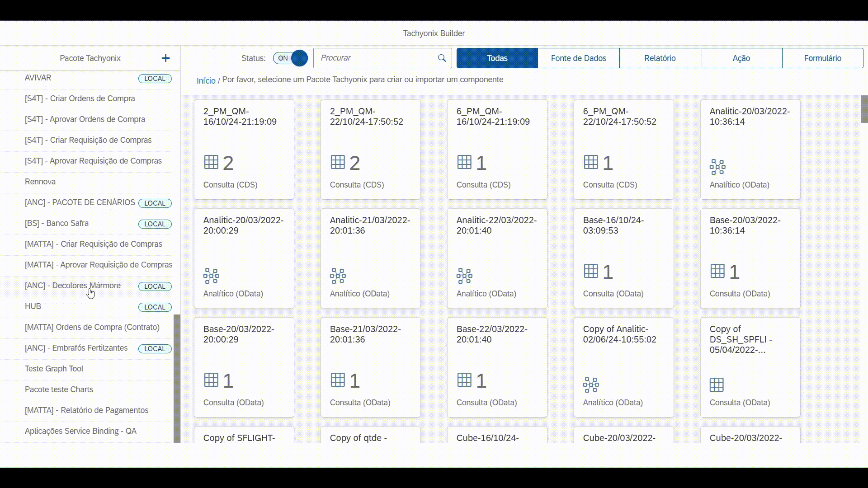Click the magnifier search icon

pyautogui.click(x=442, y=58)
